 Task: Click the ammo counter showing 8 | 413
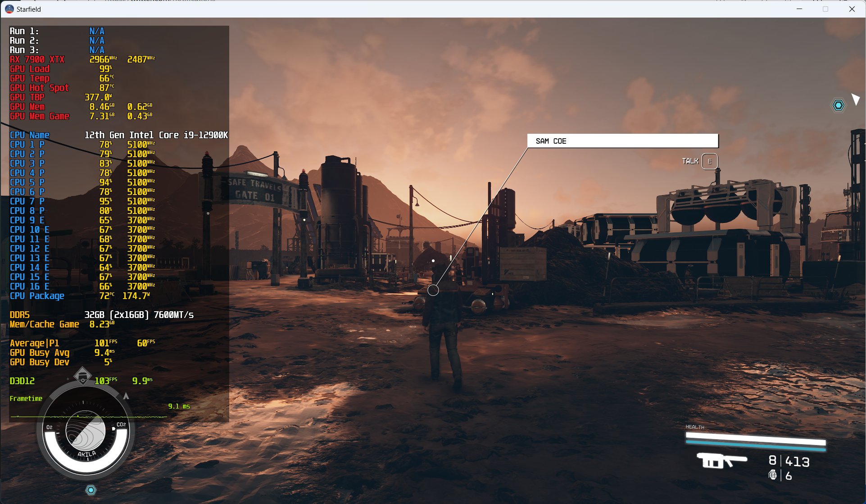click(x=789, y=461)
